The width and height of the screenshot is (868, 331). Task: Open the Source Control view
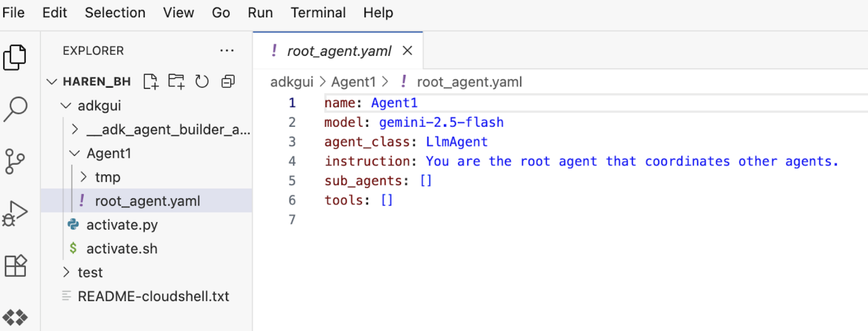tap(15, 161)
